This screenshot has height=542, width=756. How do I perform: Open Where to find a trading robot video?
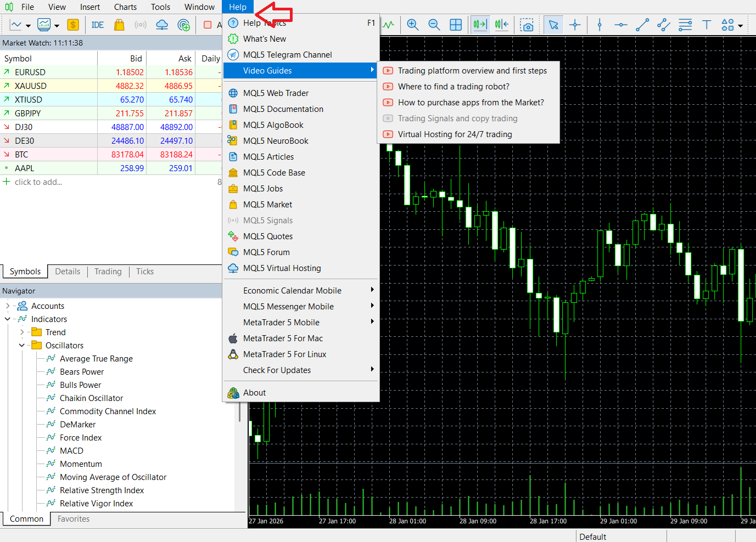pyautogui.click(x=468, y=87)
